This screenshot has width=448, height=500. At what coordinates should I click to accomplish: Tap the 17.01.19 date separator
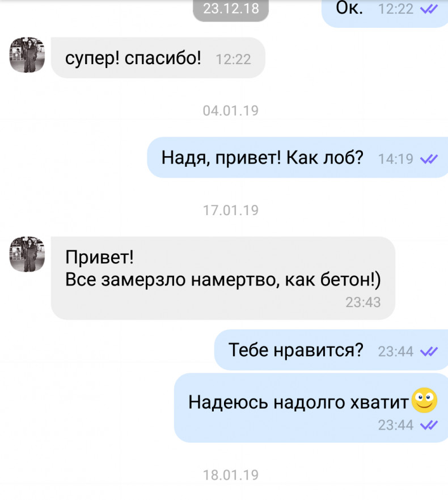(231, 210)
